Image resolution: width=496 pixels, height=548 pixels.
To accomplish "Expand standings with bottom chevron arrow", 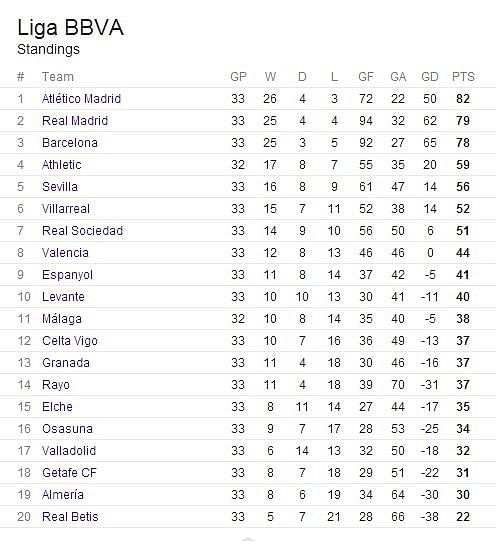I will click(248, 540).
